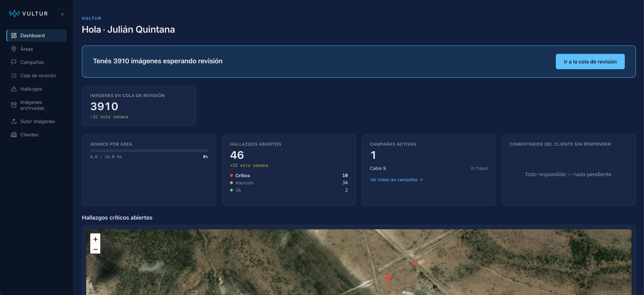Select the Ok findings row
The image size is (644, 295).
289,190
